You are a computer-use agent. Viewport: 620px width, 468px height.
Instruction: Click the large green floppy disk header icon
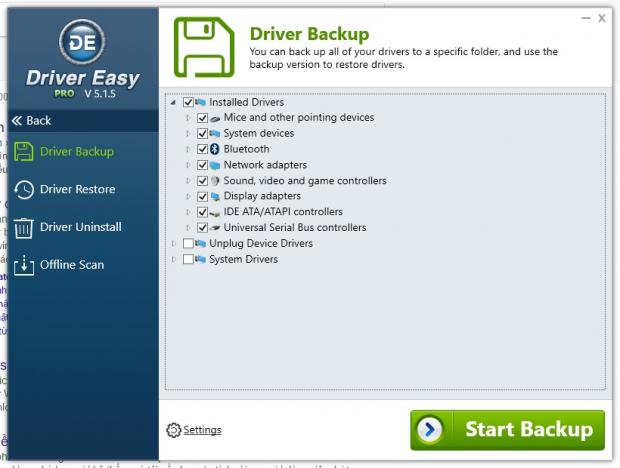point(205,48)
